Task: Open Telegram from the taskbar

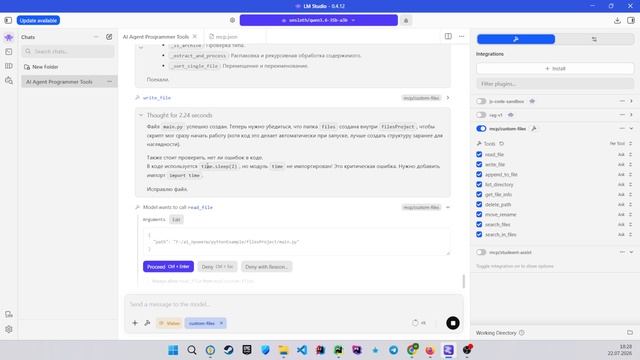Action: 393,350
